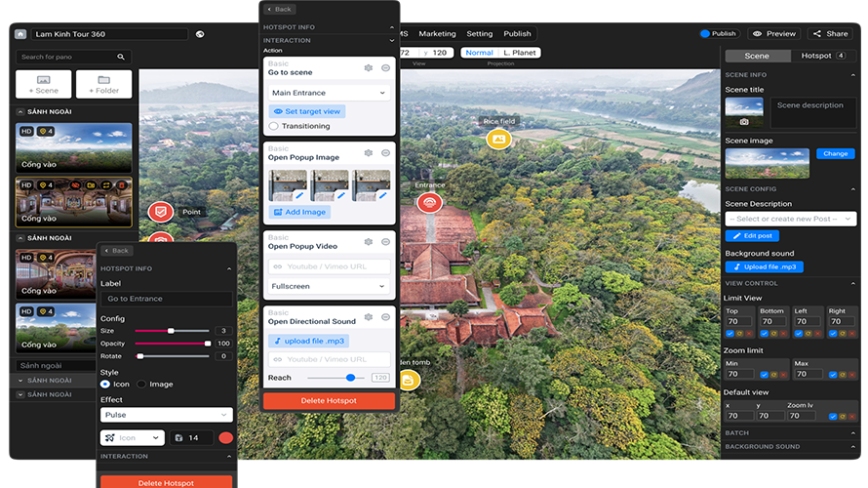Enable the Transitioning radio option
The image size is (868, 488).
pyautogui.click(x=273, y=126)
